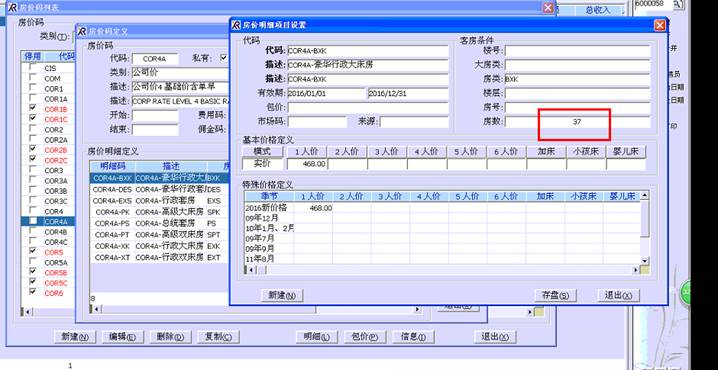
Task: Click the 编辑(E) button
Action: click(x=123, y=337)
